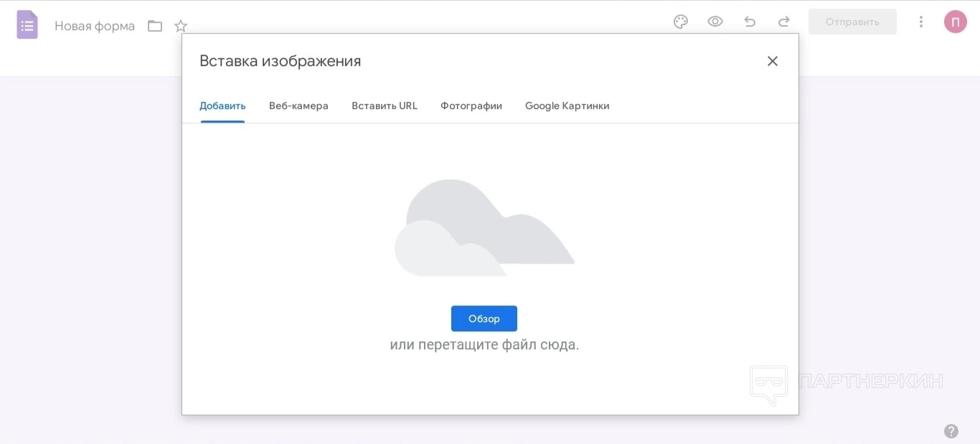Open the three-dot more options menu

coord(921,22)
